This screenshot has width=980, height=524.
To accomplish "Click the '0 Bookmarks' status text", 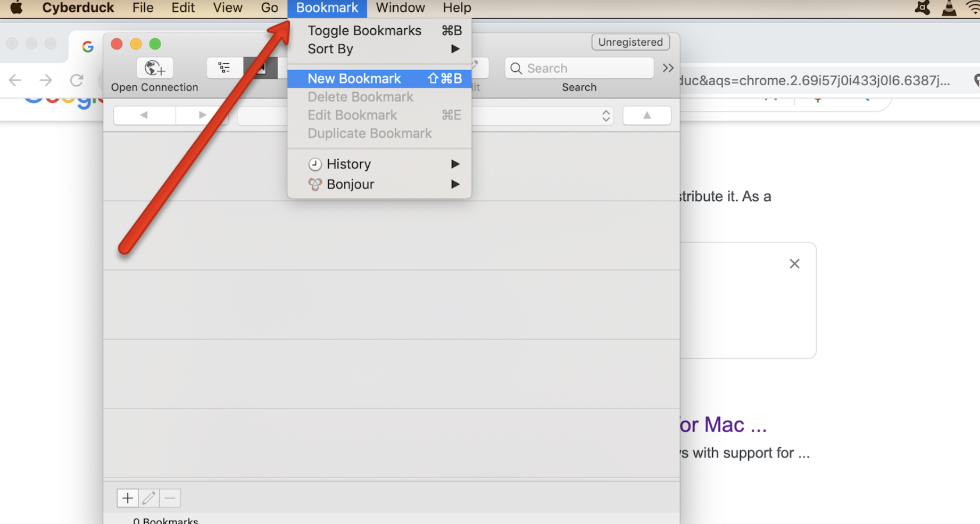I will tap(165, 520).
